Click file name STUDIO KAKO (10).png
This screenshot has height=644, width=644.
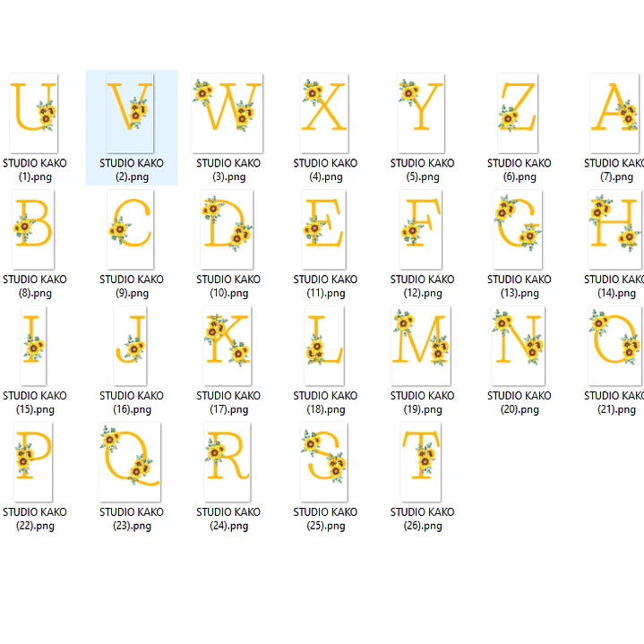click(228, 287)
